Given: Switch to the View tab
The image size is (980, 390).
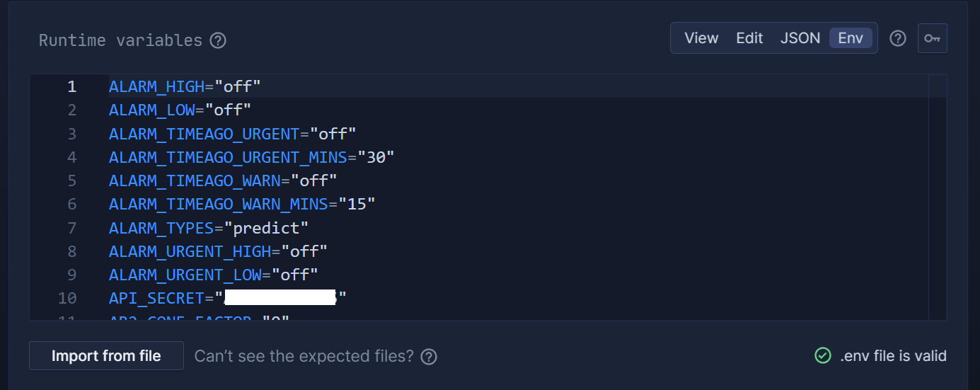Looking at the screenshot, I should [701, 38].
